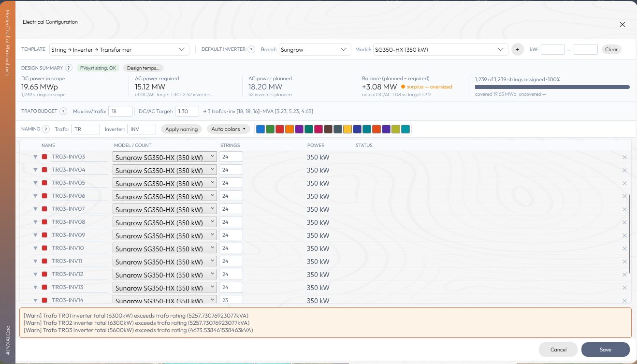Open the TEMPLATE dropdown
This screenshot has width=637, height=364.
coord(119,49)
